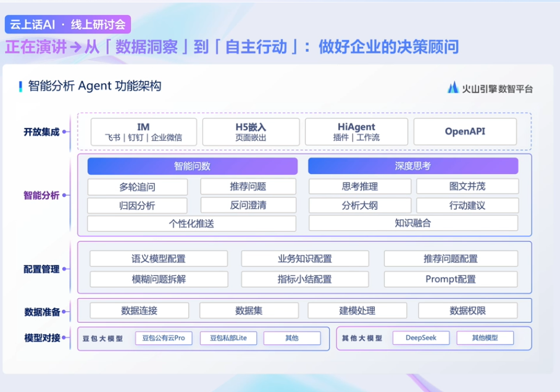
Task: Click the OpenAPI box
Action: [465, 131]
